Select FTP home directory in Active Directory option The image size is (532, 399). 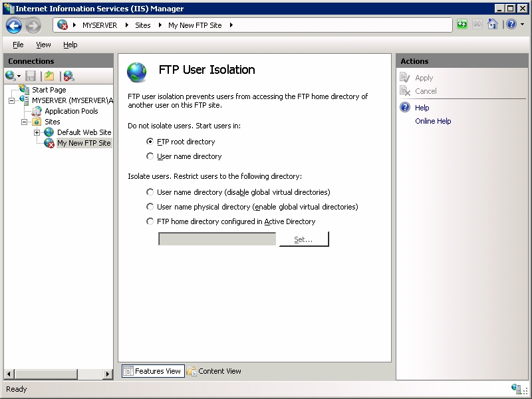pos(150,221)
